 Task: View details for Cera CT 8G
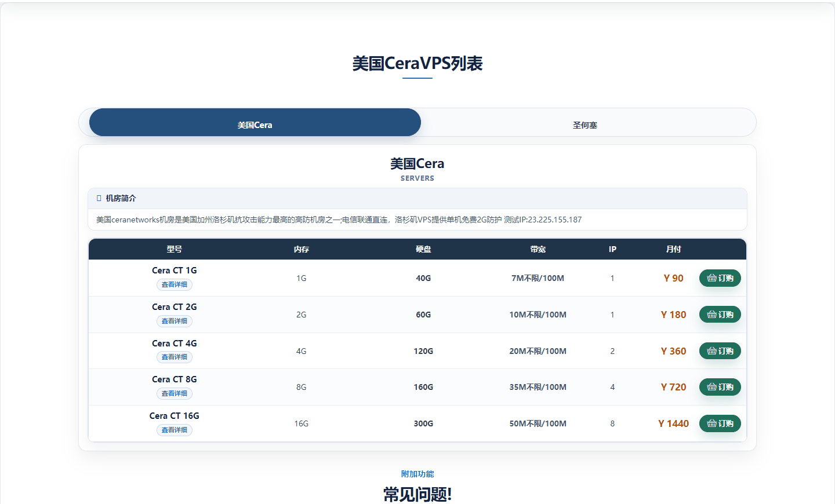pyautogui.click(x=175, y=393)
